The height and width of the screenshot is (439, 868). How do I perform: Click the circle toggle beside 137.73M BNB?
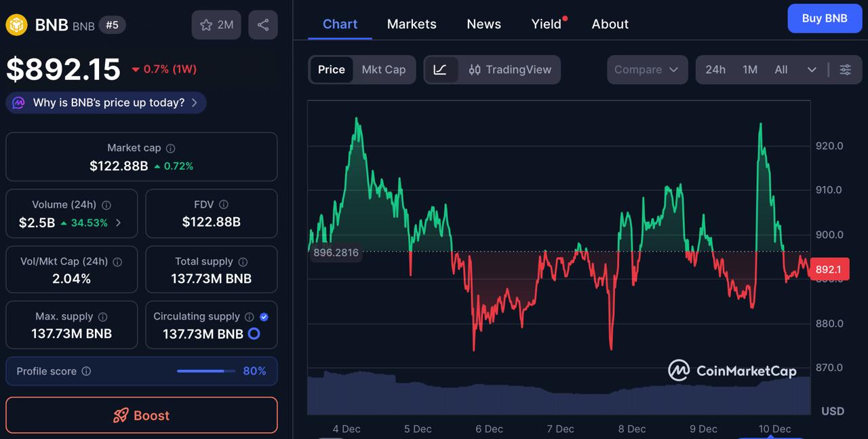coord(254,334)
